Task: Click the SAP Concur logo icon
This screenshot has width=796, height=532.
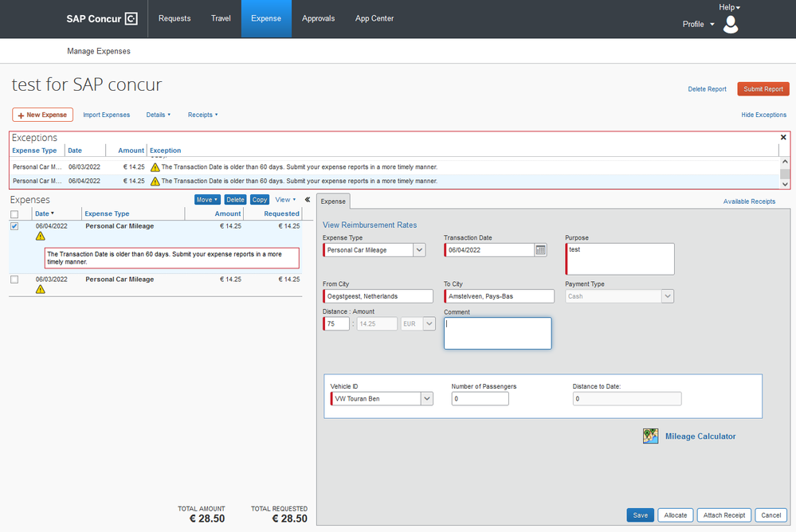Action: [x=131, y=19]
